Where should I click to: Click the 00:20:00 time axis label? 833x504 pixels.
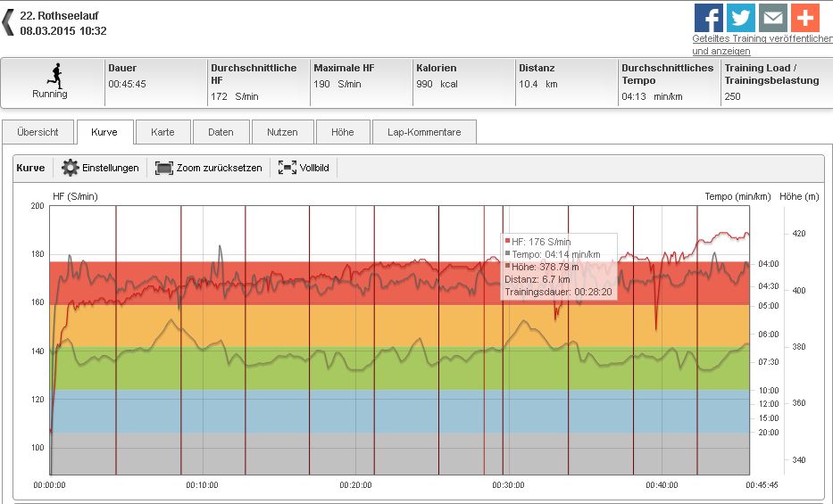[x=355, y=485]
